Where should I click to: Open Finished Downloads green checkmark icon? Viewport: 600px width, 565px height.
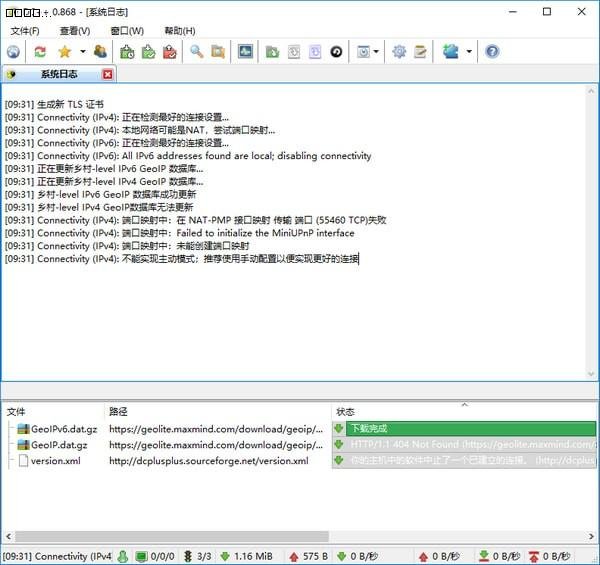[x=148, y=52]
